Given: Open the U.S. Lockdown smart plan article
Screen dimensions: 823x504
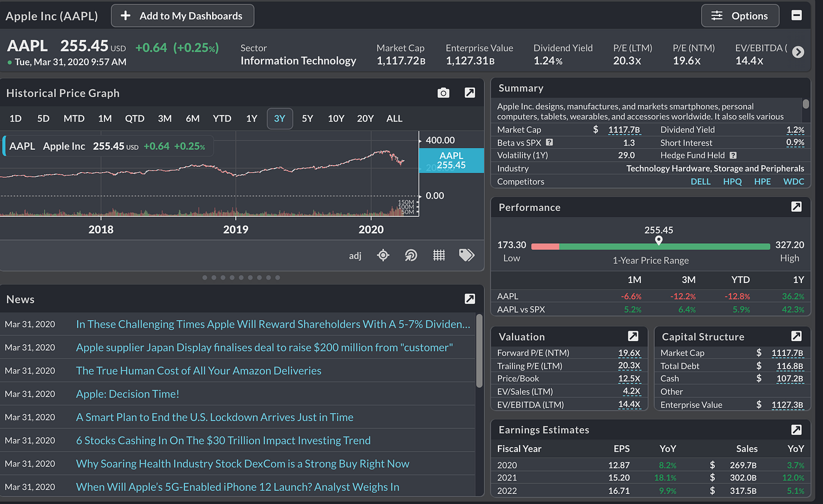Looking at the screenshot, I should 215,417.
